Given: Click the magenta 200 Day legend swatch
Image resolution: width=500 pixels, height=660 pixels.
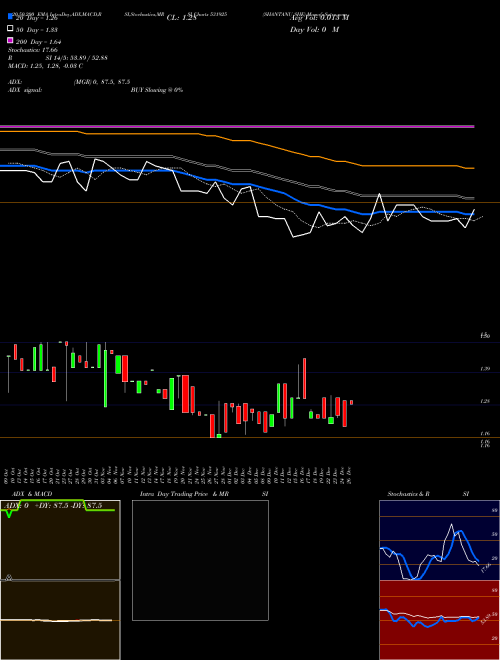Looking at the screenshot, I should [11, 40].
